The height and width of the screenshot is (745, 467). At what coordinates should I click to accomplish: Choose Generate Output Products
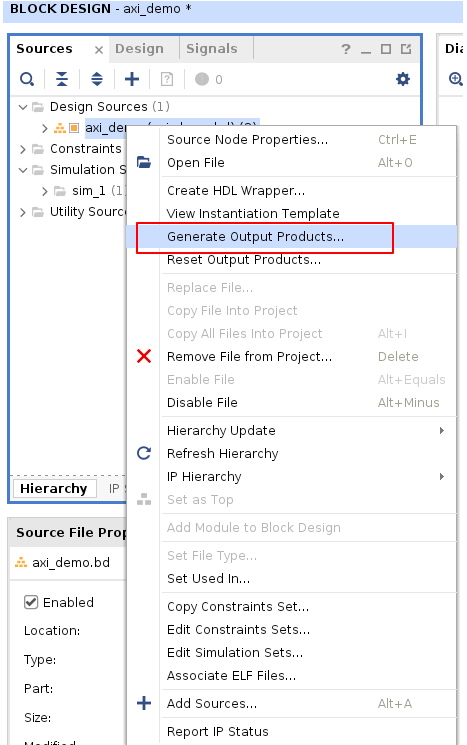(291, 237)
